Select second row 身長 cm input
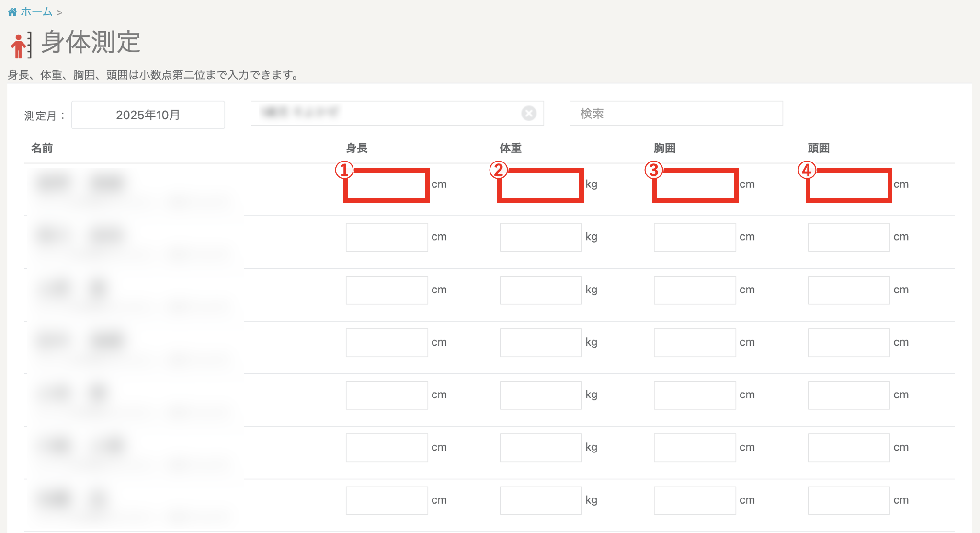The height and width of the screenshot is (533, 980). (x=387, y=237)
